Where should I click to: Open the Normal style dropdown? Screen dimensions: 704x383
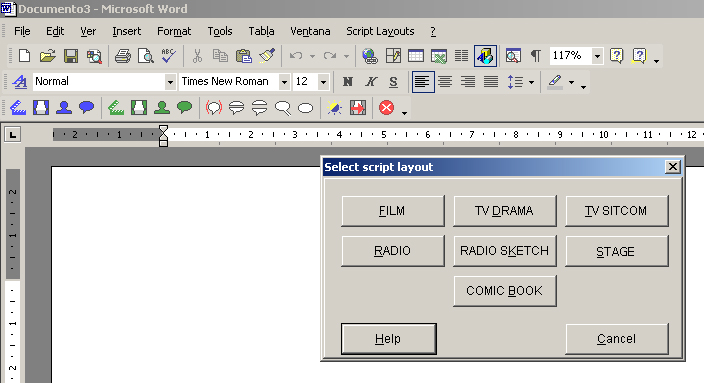(170, 82)
